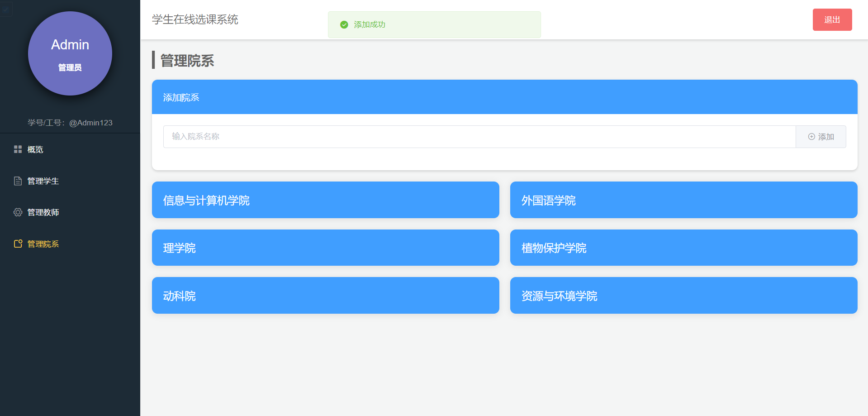Select the 资源与环境学院 card
This screenshot has width=868, height=416.
point(684,296)
